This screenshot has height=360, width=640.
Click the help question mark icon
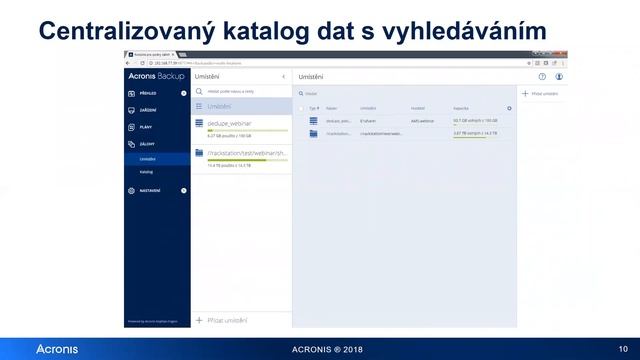click(542, 77)
